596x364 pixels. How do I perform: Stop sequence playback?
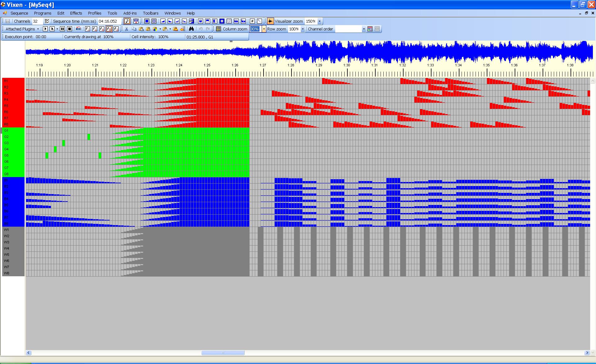point(70,29)
